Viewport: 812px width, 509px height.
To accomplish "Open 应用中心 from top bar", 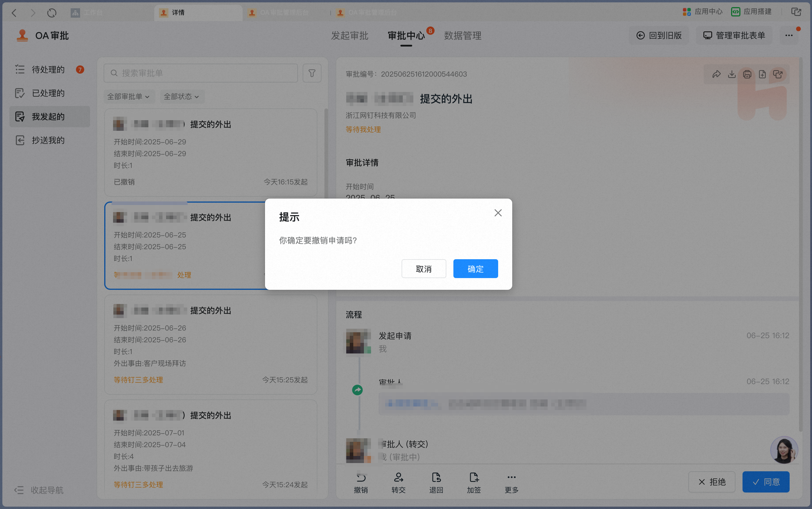I will 702,12.
